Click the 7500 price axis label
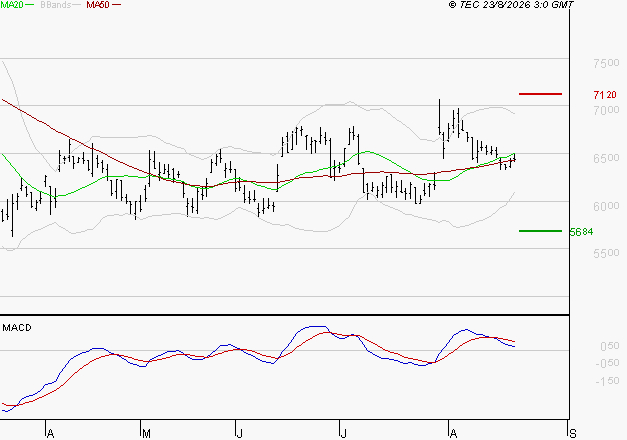627x440 pixels. (x=607, y=63)
